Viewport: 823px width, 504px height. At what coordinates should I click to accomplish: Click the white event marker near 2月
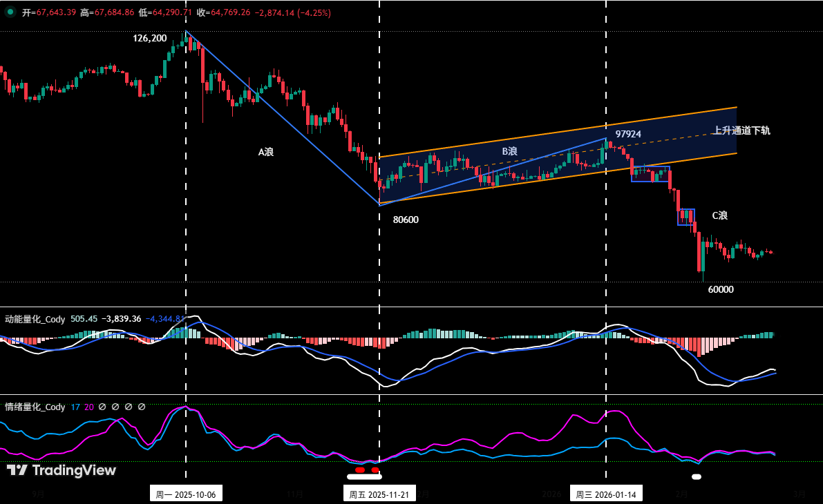click(x=697, y=476)
